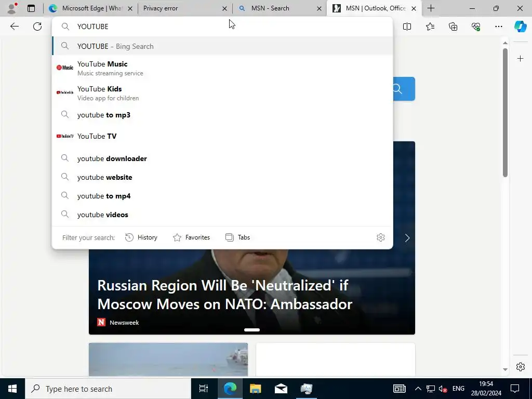Open Collections toolbar icon
The height and width of the screenshot is (399, 532).
click(453, 26)
